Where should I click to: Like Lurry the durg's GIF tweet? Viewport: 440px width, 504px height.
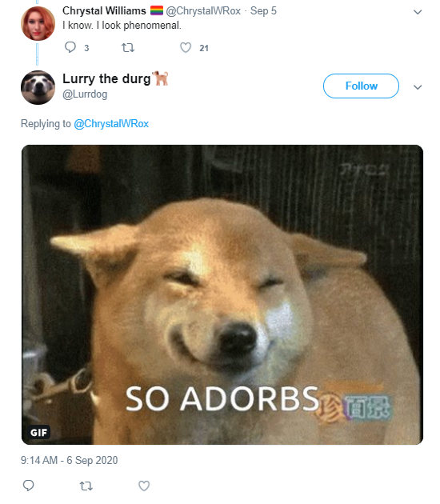(x=144, y=486)
